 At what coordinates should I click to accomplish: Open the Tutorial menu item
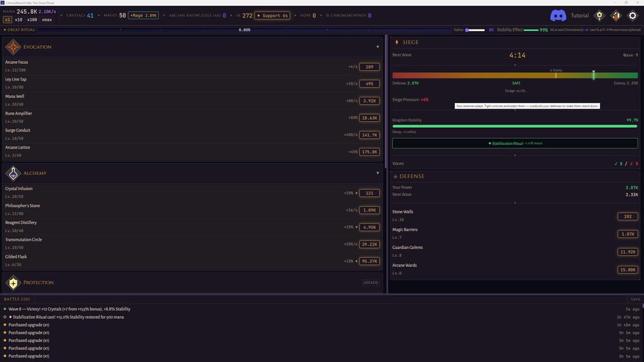(580, 16)
